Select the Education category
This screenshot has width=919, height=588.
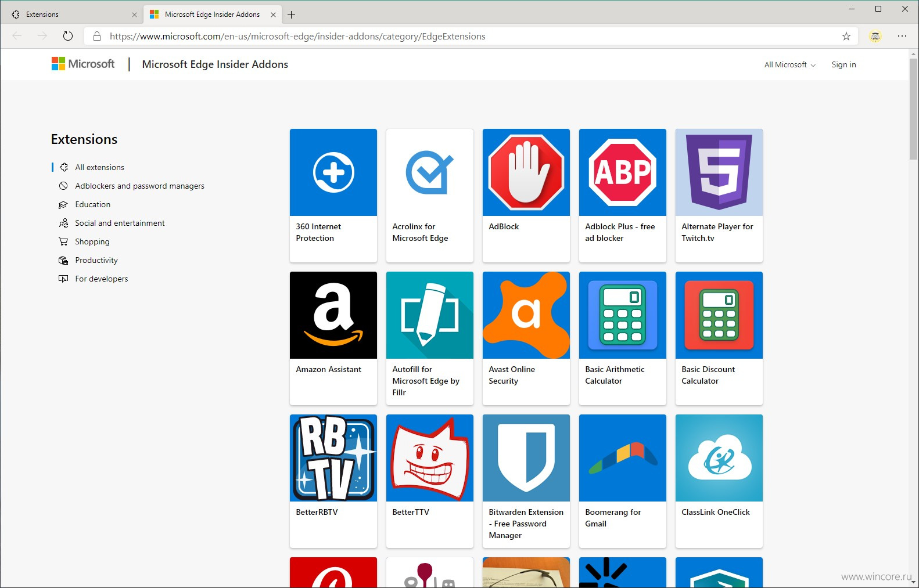[92, 204]
